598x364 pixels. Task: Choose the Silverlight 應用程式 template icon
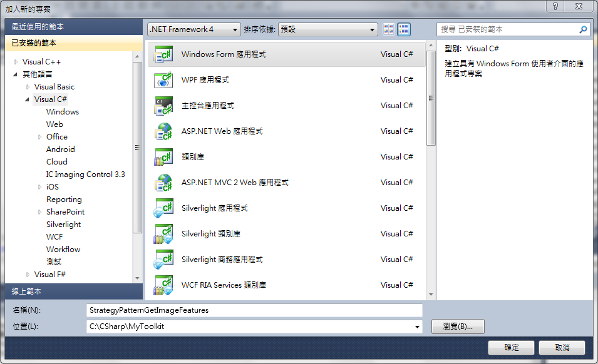(x=163, y=208)
